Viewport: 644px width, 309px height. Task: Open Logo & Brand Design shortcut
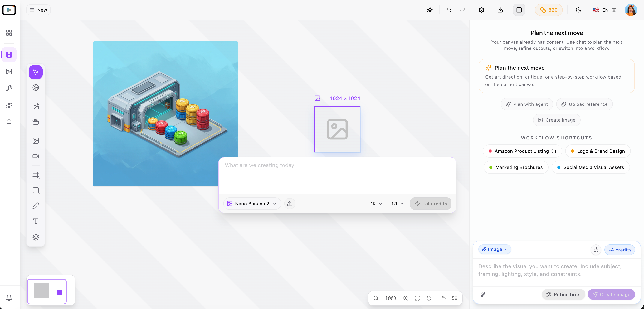tap(598, 151)
